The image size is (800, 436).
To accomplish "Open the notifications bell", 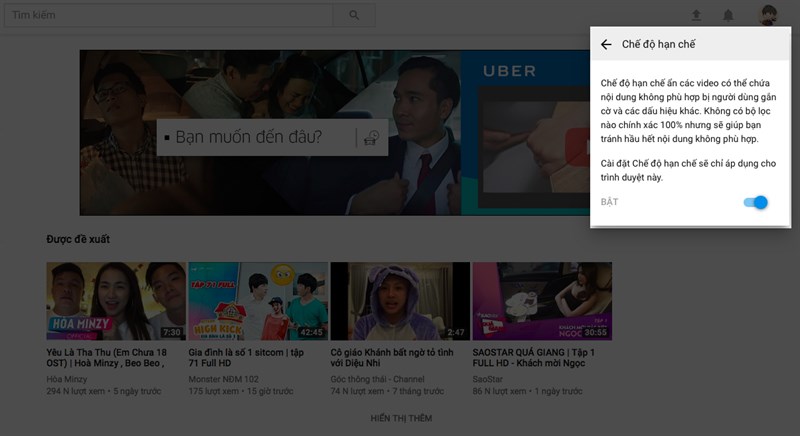I will pos(728,15).
